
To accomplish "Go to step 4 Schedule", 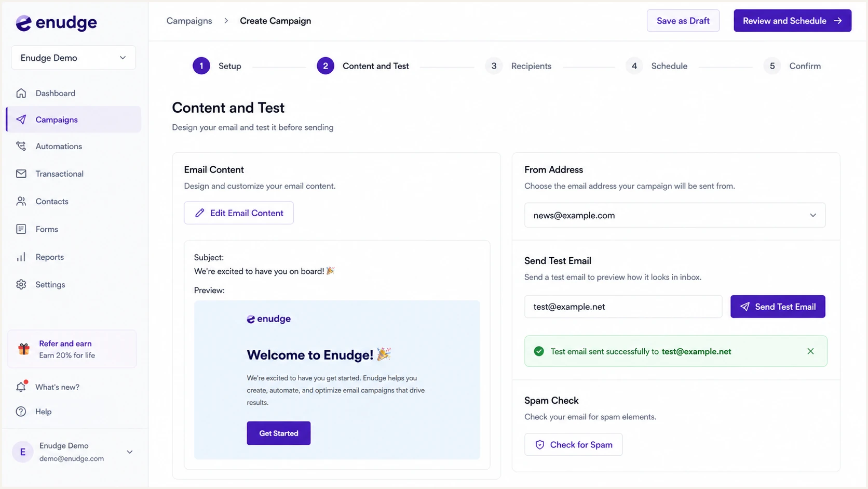I will click(657, 66).
